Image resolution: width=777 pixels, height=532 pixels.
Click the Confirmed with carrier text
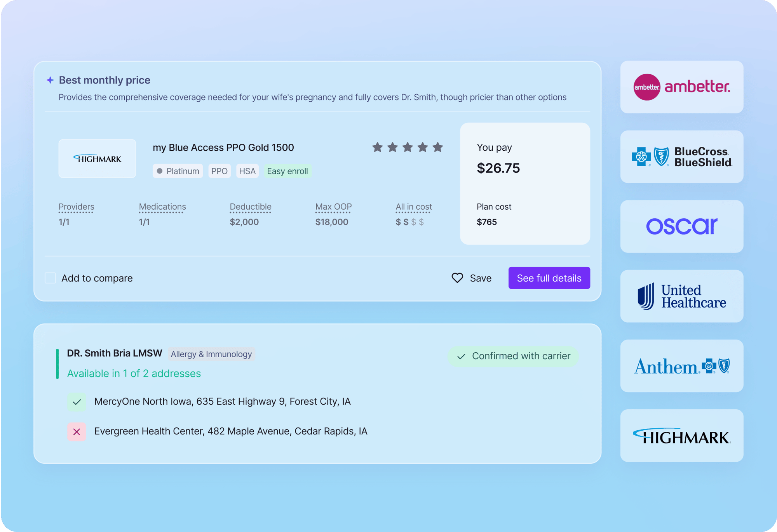tap(521, 356)
